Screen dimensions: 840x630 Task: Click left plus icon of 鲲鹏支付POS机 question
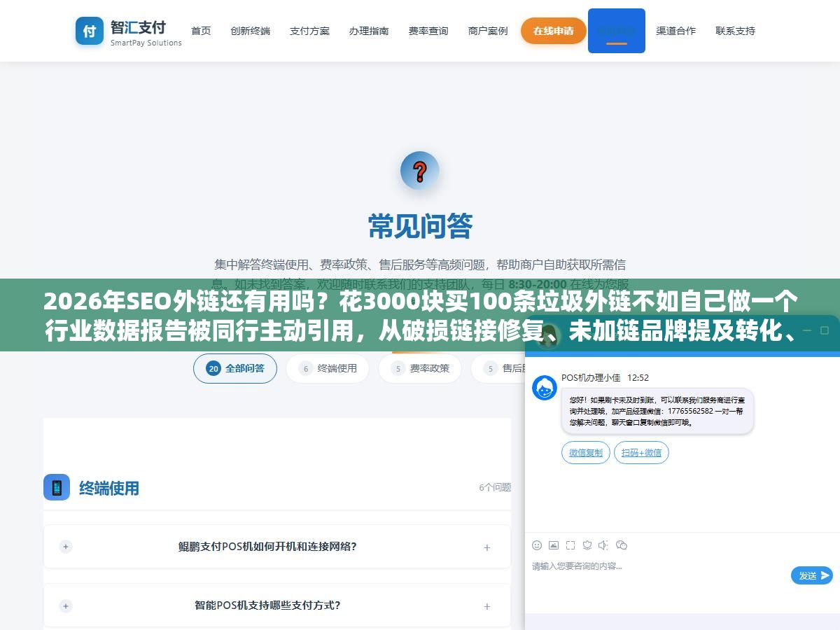(66, 547)
